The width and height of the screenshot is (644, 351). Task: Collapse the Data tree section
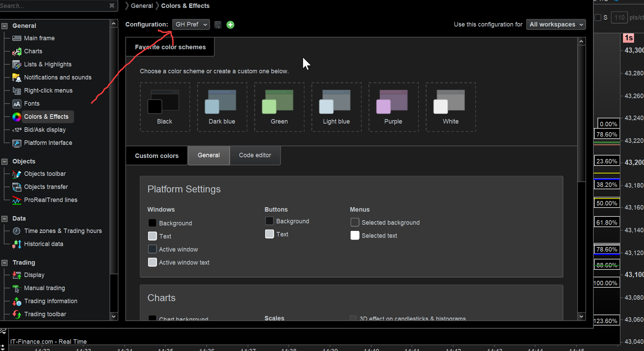pyautogui.click(x=5, y=219)
